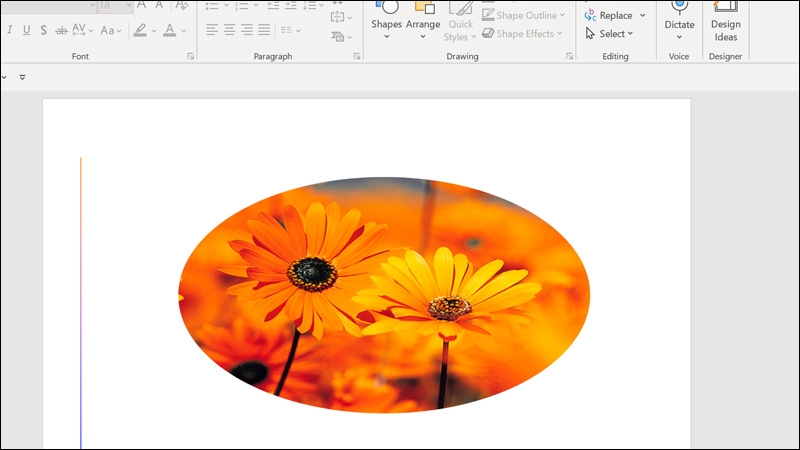Increase font size
Screen dimensions: 800x450
(142, 5)
